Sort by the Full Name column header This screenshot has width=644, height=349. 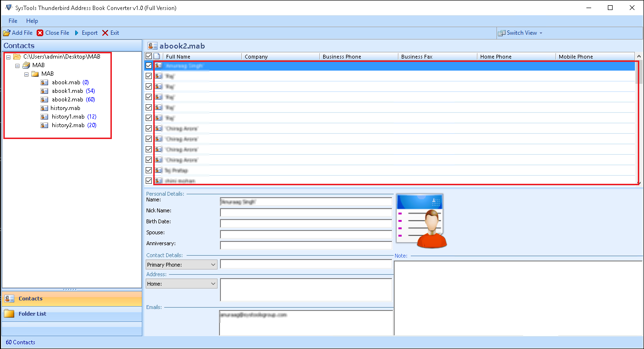coord(202,56)
